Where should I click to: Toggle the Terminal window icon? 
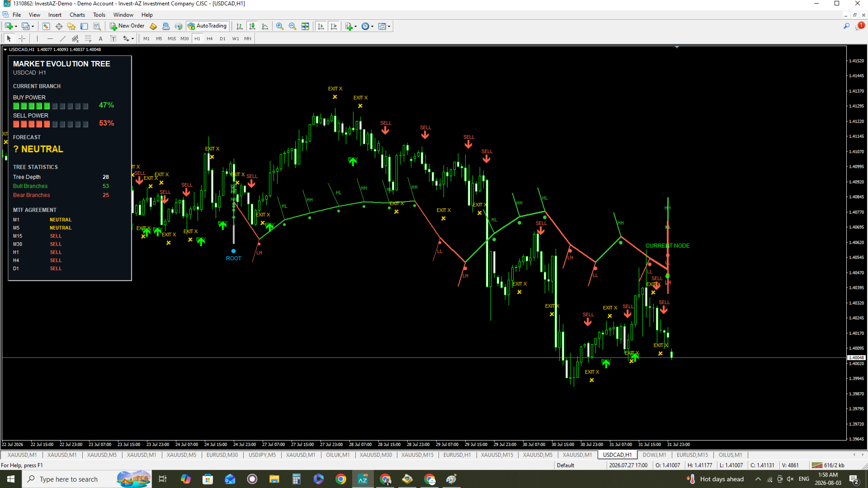point(84,26)
